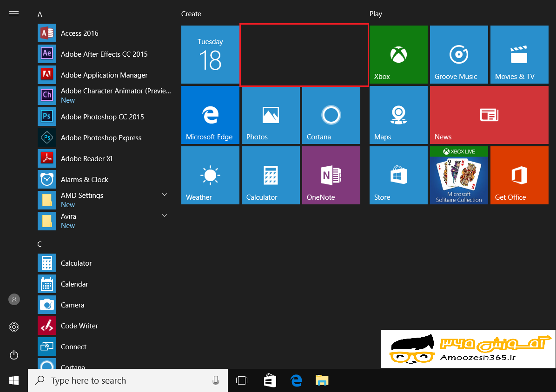
Task: Select the Play tile group header
Action: 376,14
